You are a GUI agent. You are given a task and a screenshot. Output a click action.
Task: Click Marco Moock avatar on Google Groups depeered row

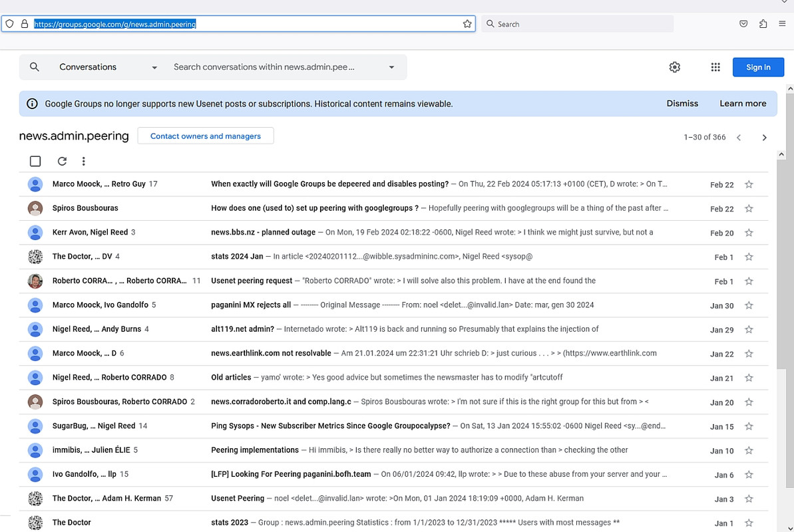pyautogui.click(x=35, y=184)
